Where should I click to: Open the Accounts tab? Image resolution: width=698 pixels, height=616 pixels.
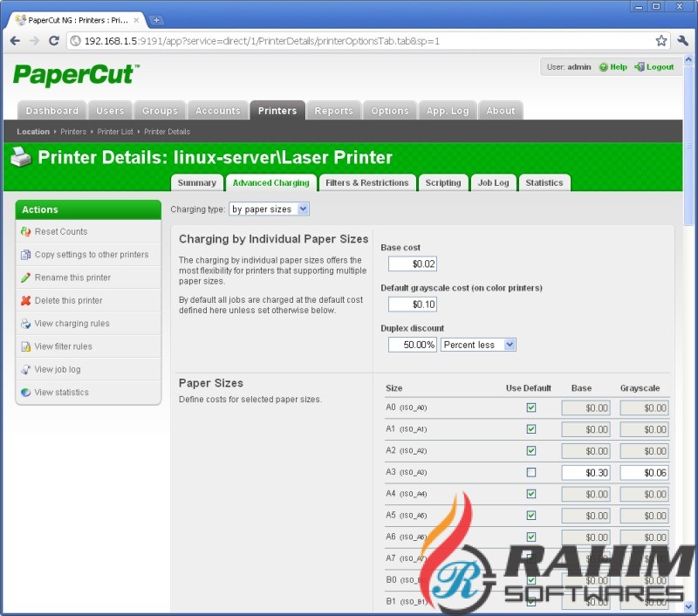pos(217,111)
